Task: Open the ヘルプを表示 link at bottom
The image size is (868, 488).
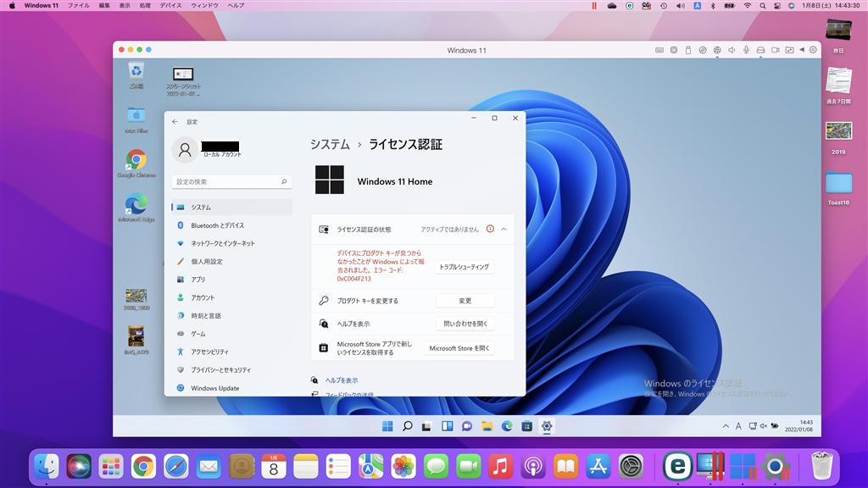Action: 341,380
